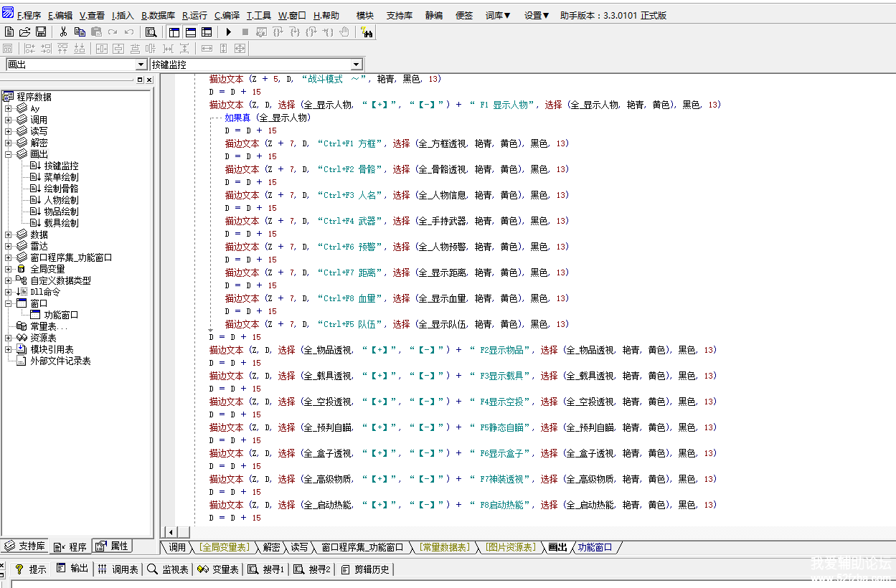Switch to the 全局变量表 editor tab
Image resolution: width=896 pixels, height=588 pixels.
pyautogui.click(x=225, y=547)
